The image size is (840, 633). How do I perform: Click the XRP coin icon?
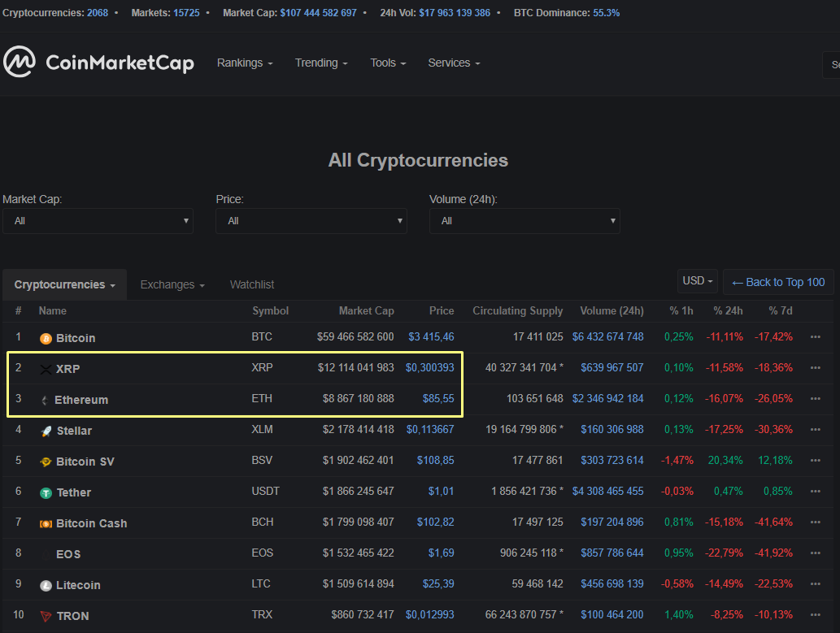[x=46, y=369]
